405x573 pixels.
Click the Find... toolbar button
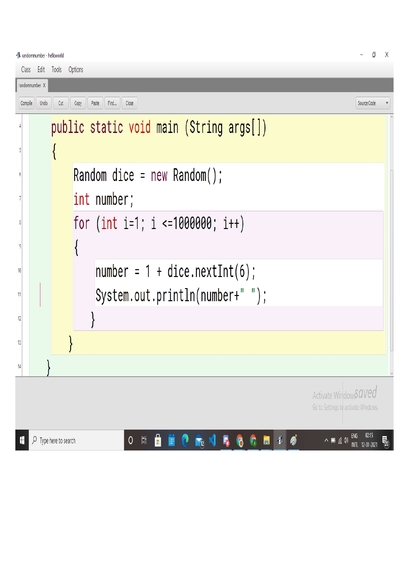(x=112, y=103)
